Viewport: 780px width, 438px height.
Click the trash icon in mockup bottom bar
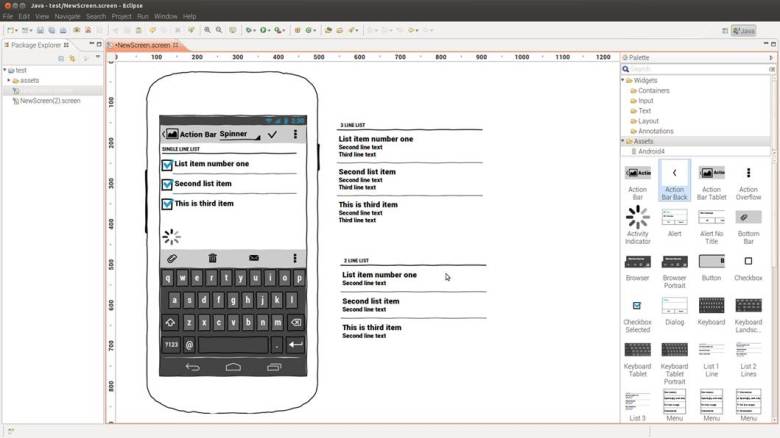pos(212,258)
